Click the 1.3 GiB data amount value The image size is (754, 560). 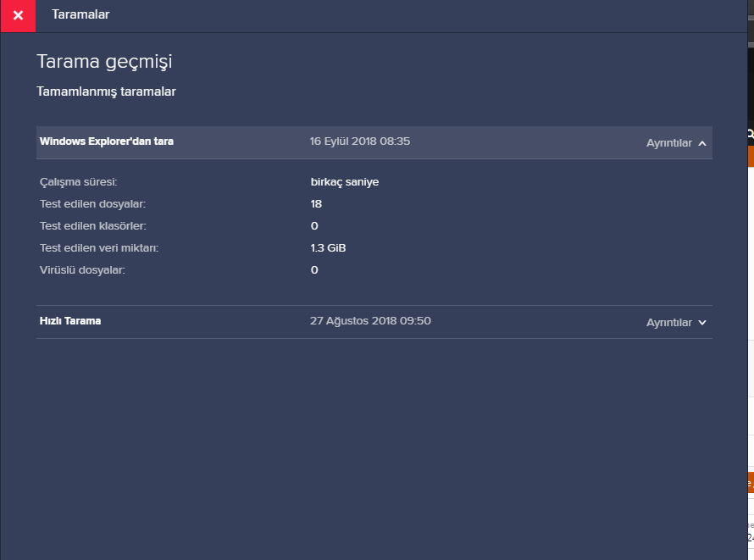[x=328, y=248]
